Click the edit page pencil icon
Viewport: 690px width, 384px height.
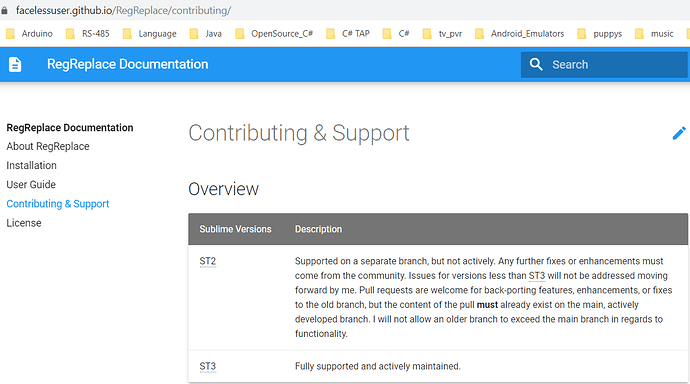pos(679,133)
